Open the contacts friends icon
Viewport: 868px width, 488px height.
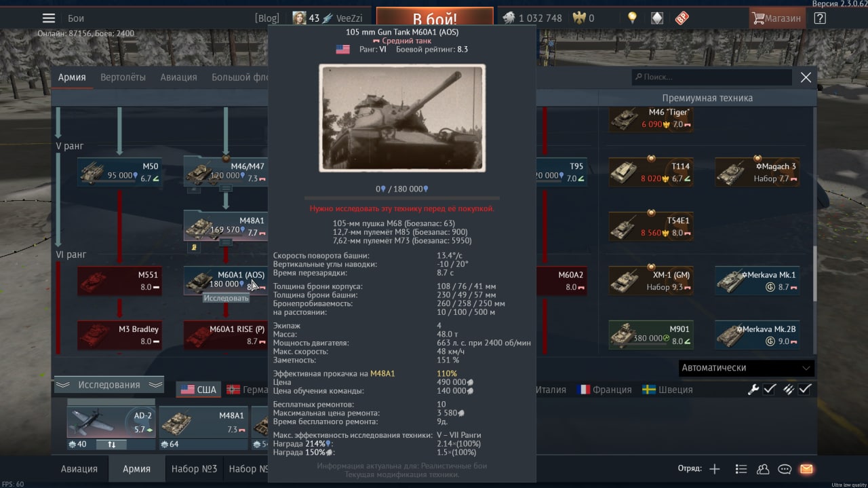tap(763, 469)
